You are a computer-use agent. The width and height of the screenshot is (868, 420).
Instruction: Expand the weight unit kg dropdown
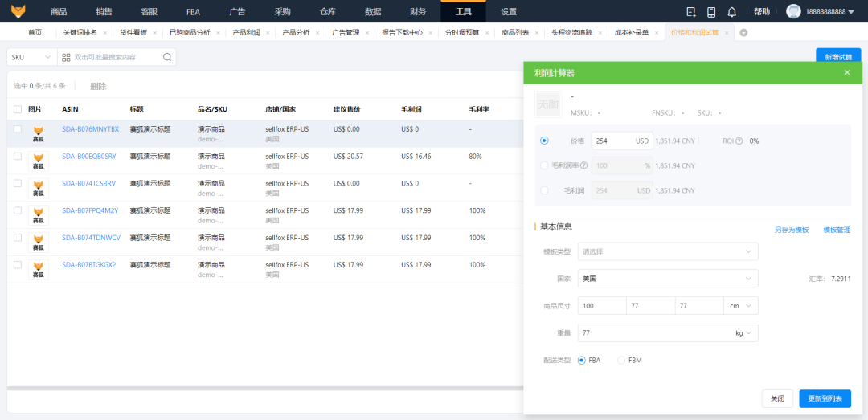pos(743,332)
